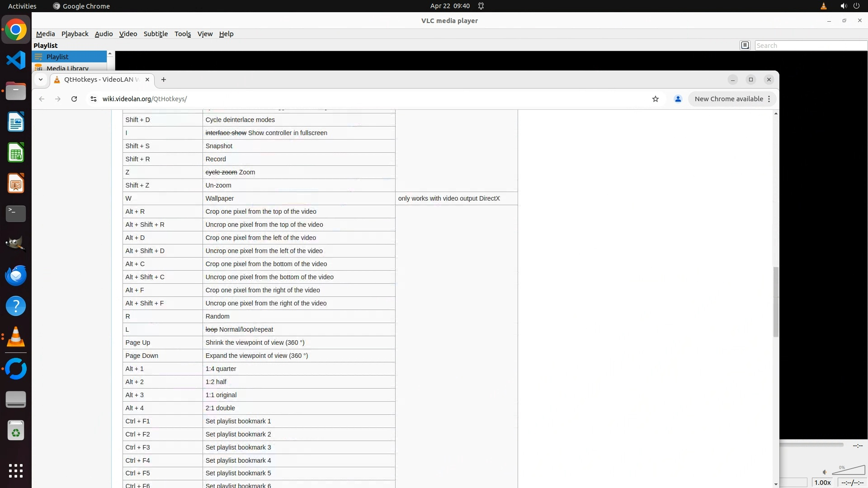Toggle the VLC playlist view icon
This screenshot has height=488, width=868.
pos(745,45)
